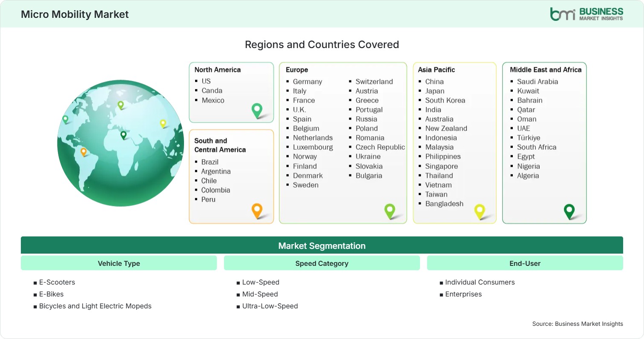Click the Business Market Insights logo
Screen dimensions: 644x339
[586, 14]
